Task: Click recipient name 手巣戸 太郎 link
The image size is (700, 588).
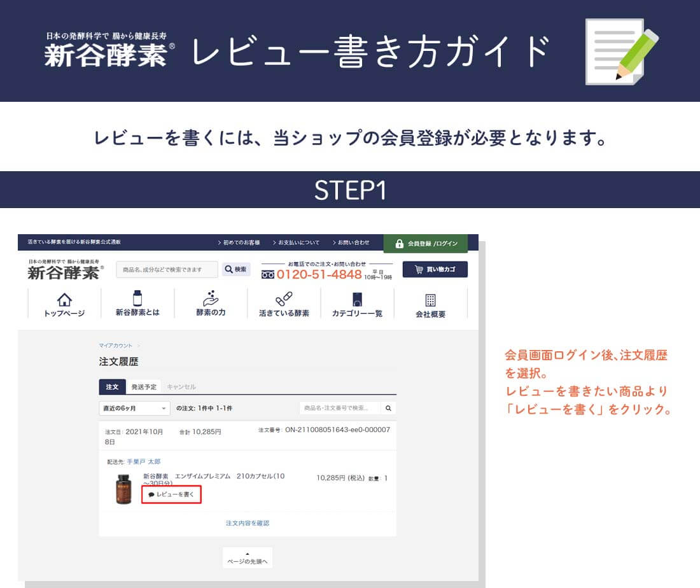Action: (x=144, y=461)
